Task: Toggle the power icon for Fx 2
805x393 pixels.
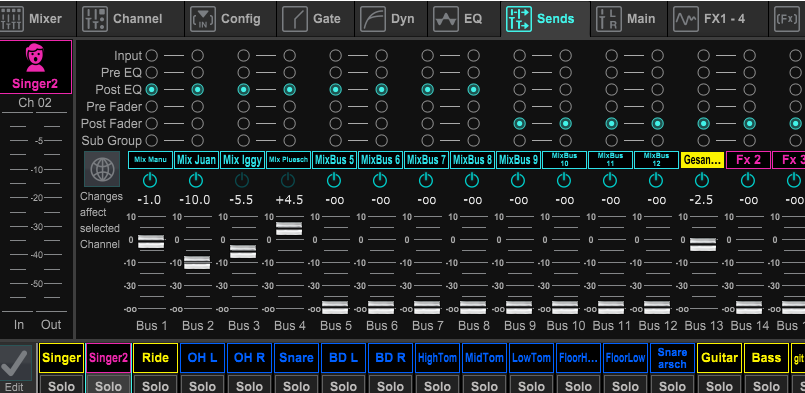Action: coord(748,180)
